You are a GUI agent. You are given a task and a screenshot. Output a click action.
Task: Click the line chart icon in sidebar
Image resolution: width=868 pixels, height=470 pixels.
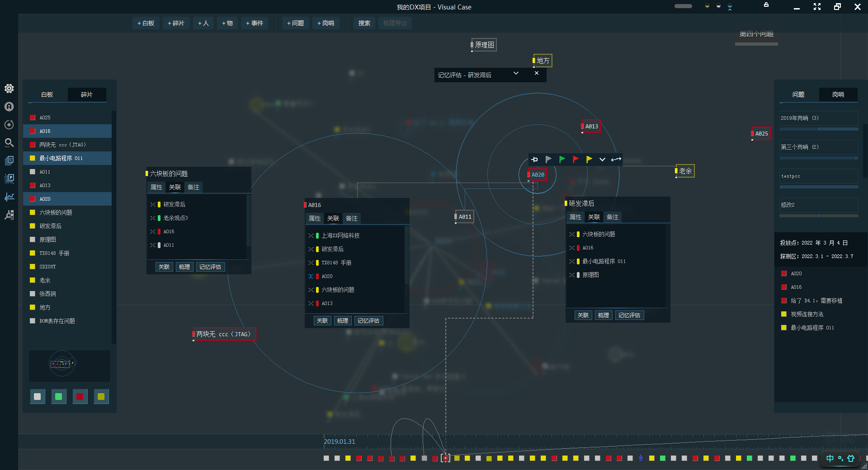tap(9, 197)
